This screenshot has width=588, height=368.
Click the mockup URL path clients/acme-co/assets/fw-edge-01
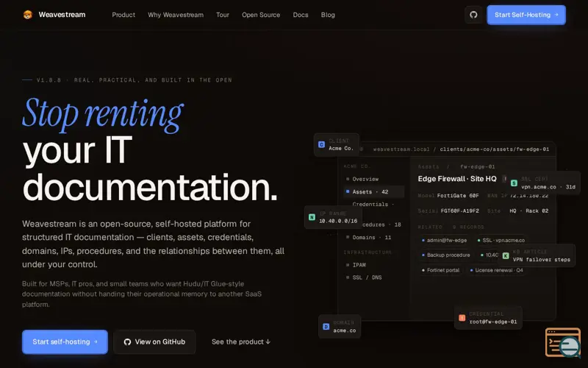(x=494, y=149)
